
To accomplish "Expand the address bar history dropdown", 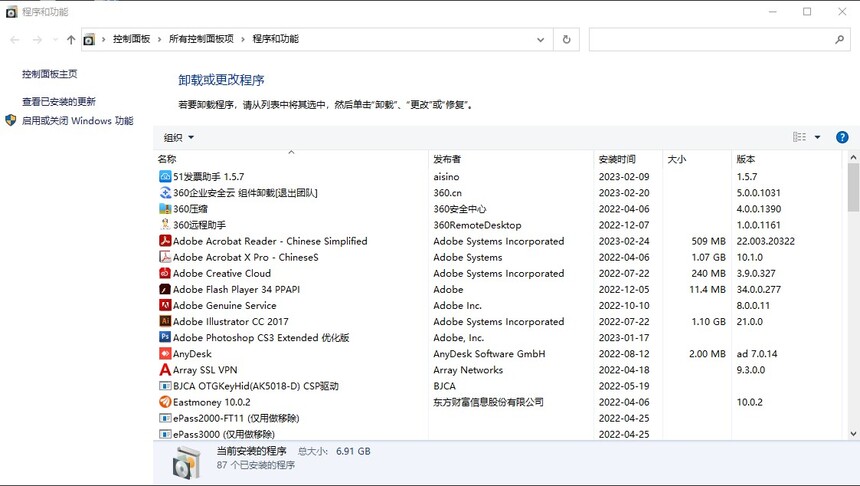I will [x=540, y=39].
